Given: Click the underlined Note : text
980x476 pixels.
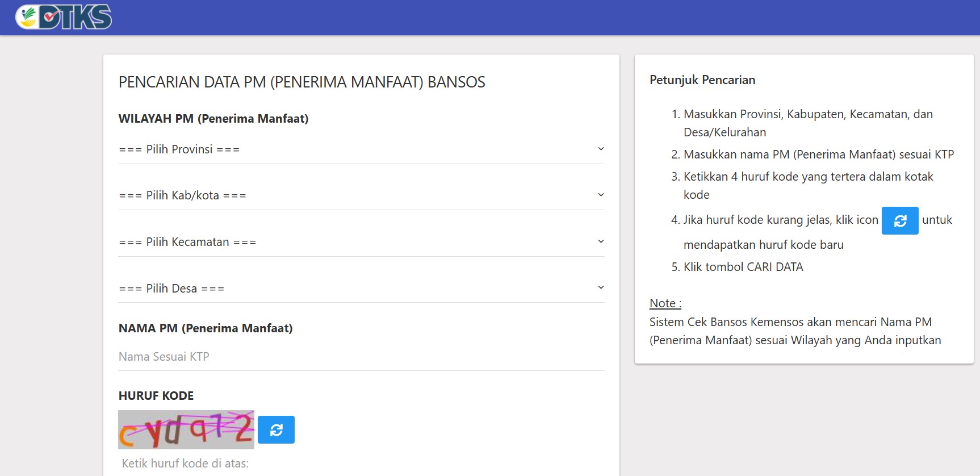Looking at the screenshot, I should click(665, 303).
